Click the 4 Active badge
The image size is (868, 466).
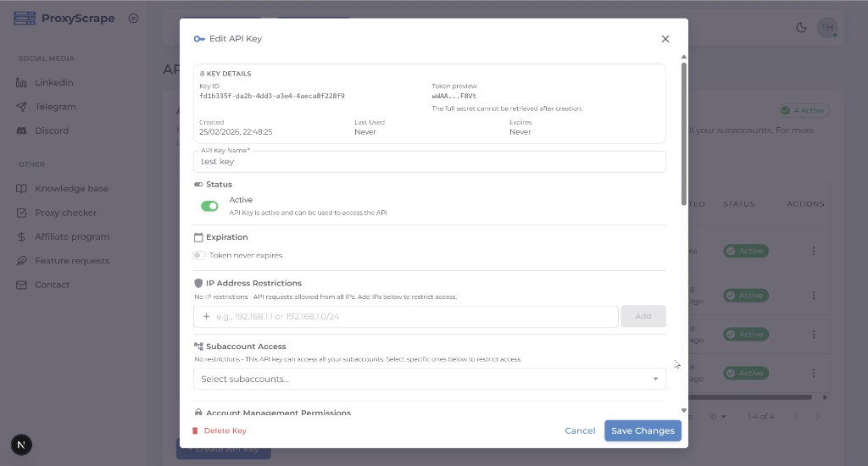pyautogui.click(x=803, y=110)
